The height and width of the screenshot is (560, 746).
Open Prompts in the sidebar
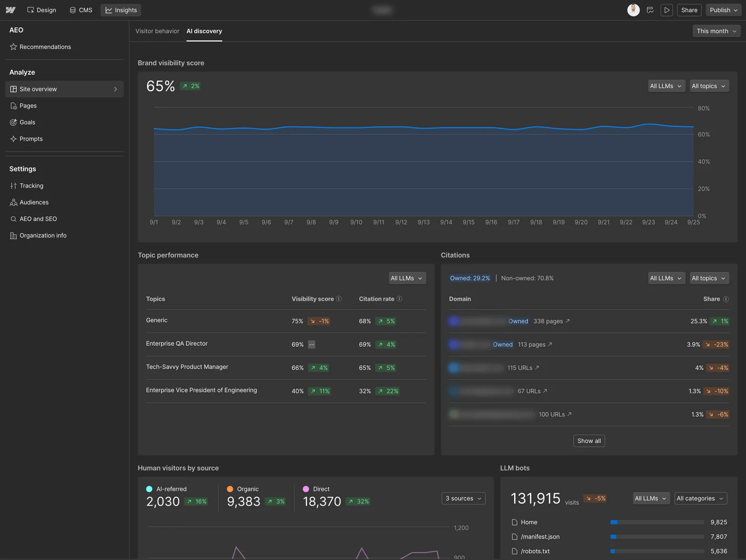(x=64, y=139)
